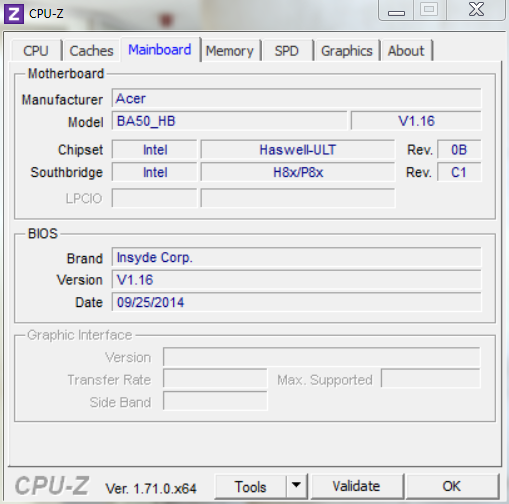Switch to the Graphics tab
The height and width of the screenshot is (504, 509).
[x=347, y=51]
